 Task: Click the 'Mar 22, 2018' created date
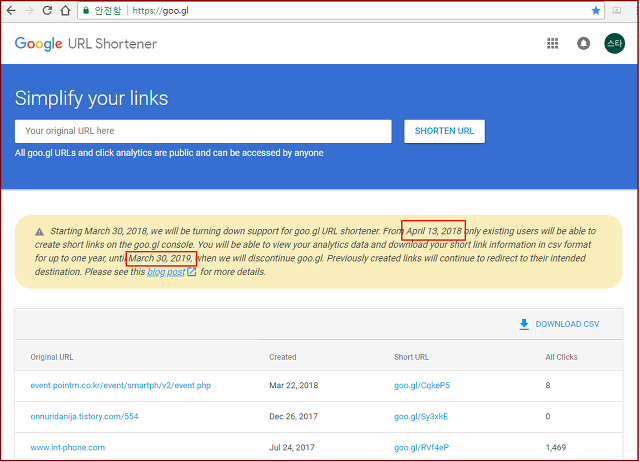pyautogui.click(x=293, y=385)
